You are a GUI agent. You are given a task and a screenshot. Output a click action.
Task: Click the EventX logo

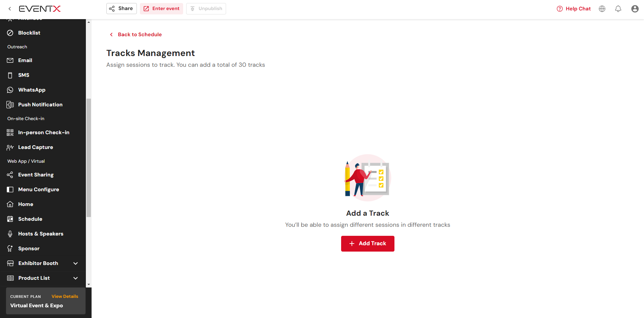point(40,9)
